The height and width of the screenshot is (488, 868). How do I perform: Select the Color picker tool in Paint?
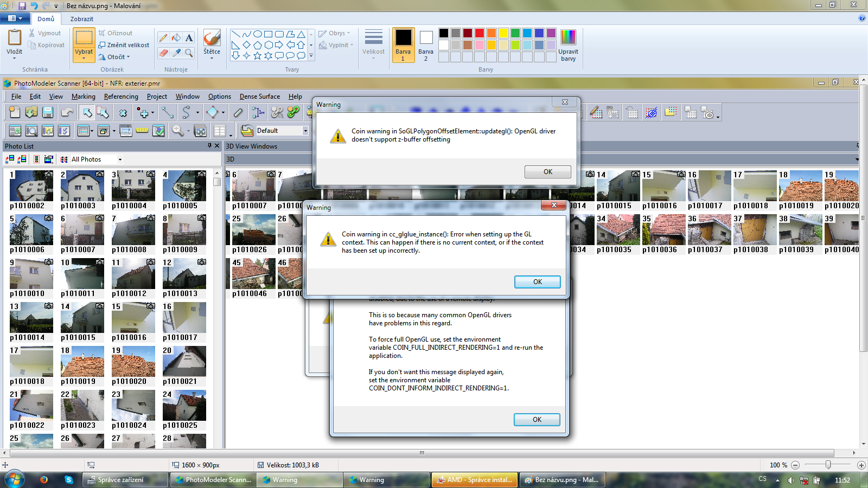[x=176, y=53]
